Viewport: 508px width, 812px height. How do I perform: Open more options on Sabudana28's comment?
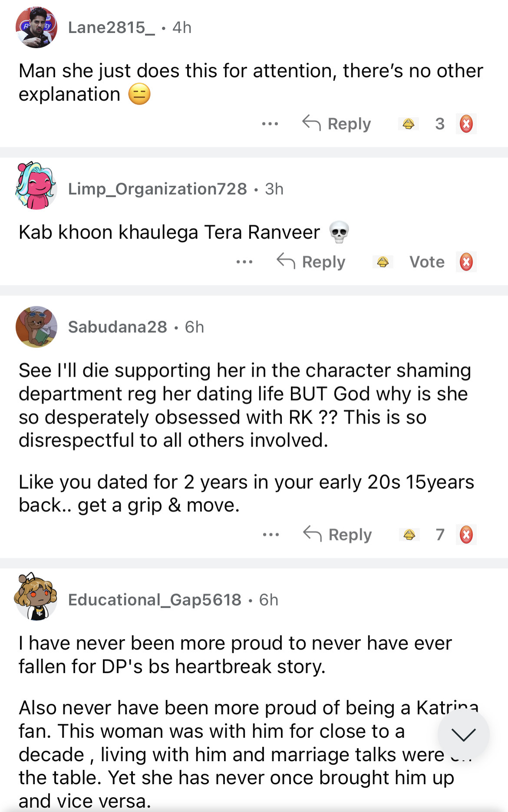[271, 535]
